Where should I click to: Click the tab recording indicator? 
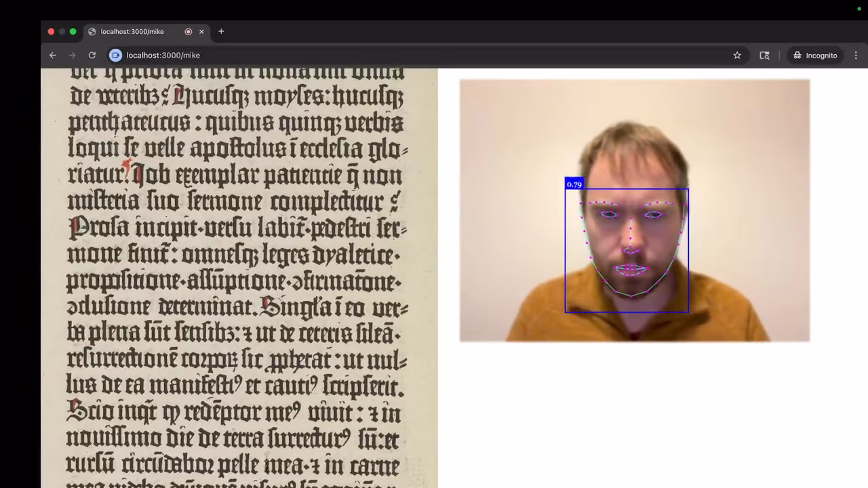click(189, 32)
